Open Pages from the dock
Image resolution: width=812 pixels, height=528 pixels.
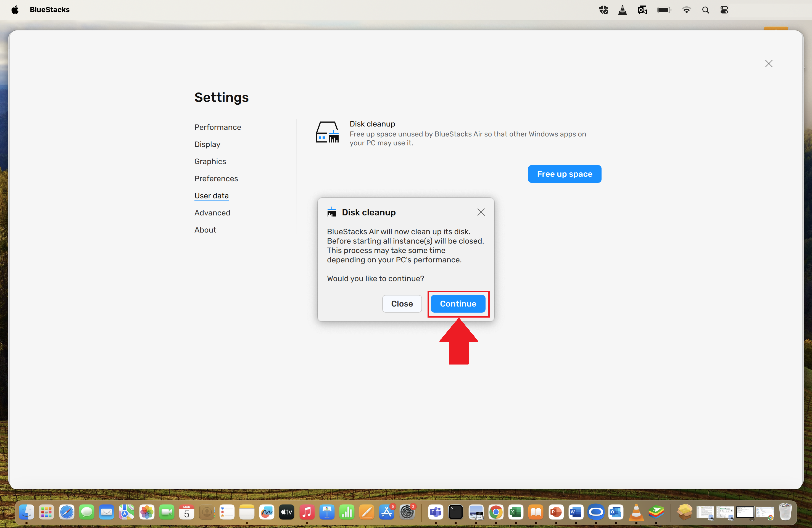point(367,512)
